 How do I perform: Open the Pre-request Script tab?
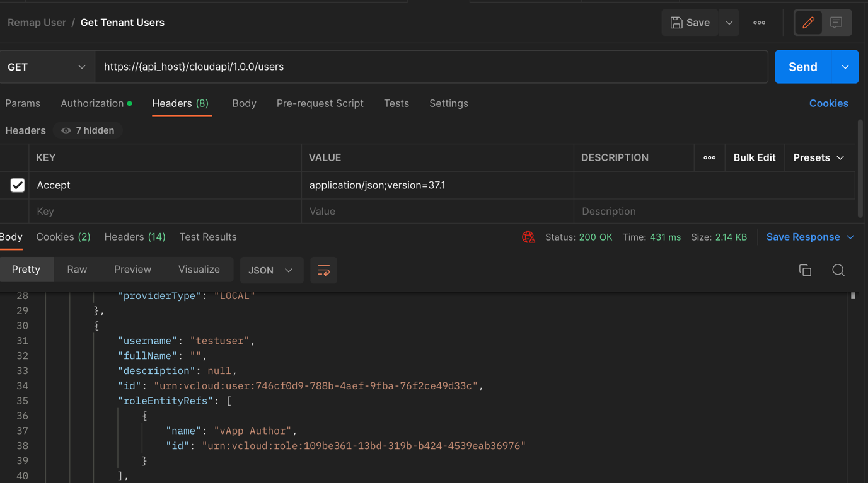click(x=320, y=103)
